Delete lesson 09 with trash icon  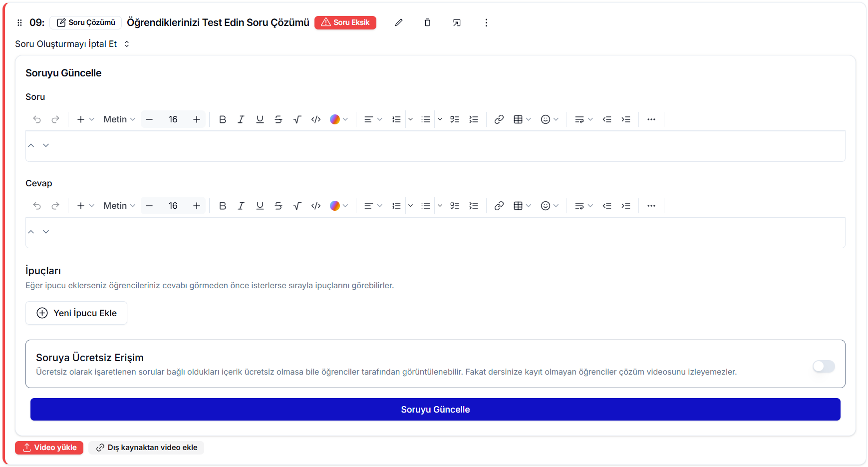427,22
